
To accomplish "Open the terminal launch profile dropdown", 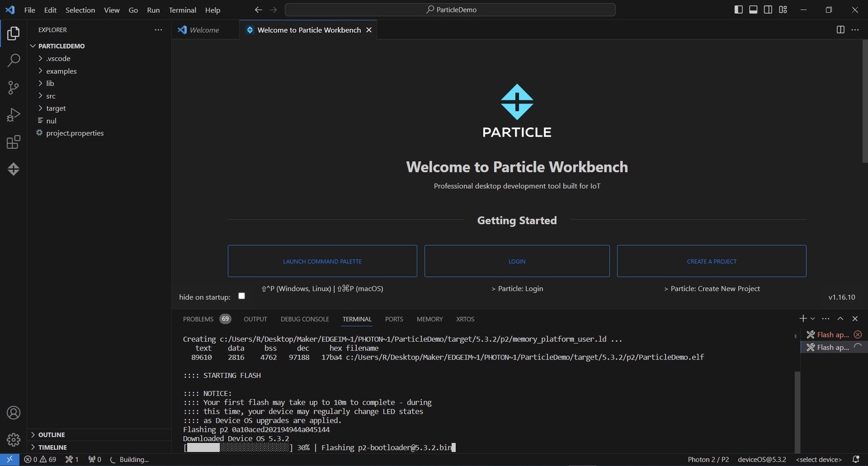I will [x=813, y=318].
